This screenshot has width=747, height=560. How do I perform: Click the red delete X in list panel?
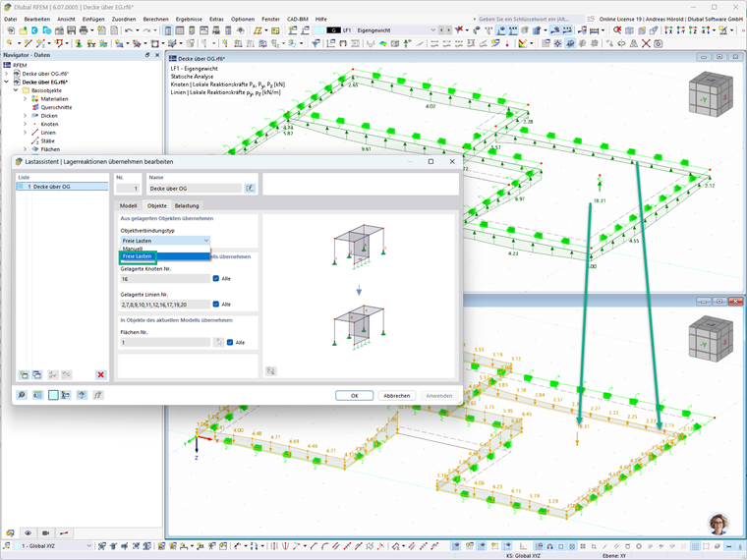[x=100, y=374]
